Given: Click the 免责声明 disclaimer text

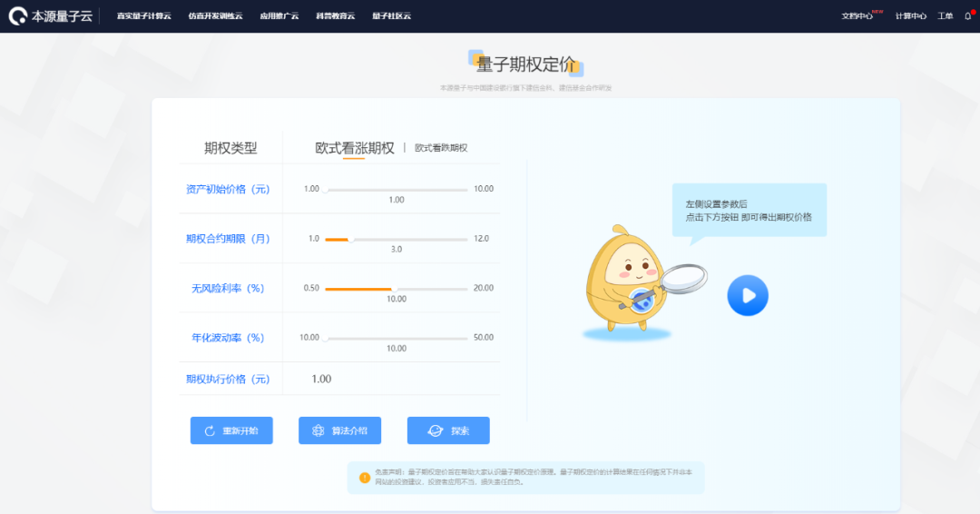Looking at the screenshot, I should pos(534,477).
